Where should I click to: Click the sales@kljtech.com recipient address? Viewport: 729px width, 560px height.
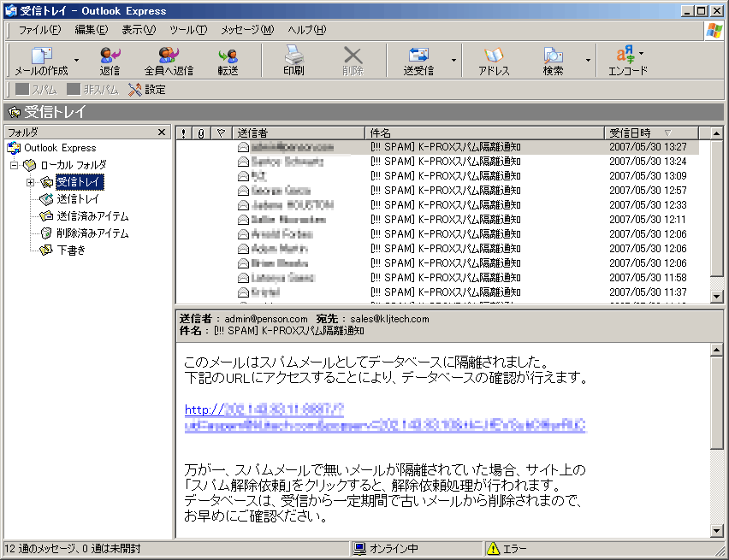(x=389, y=319)
